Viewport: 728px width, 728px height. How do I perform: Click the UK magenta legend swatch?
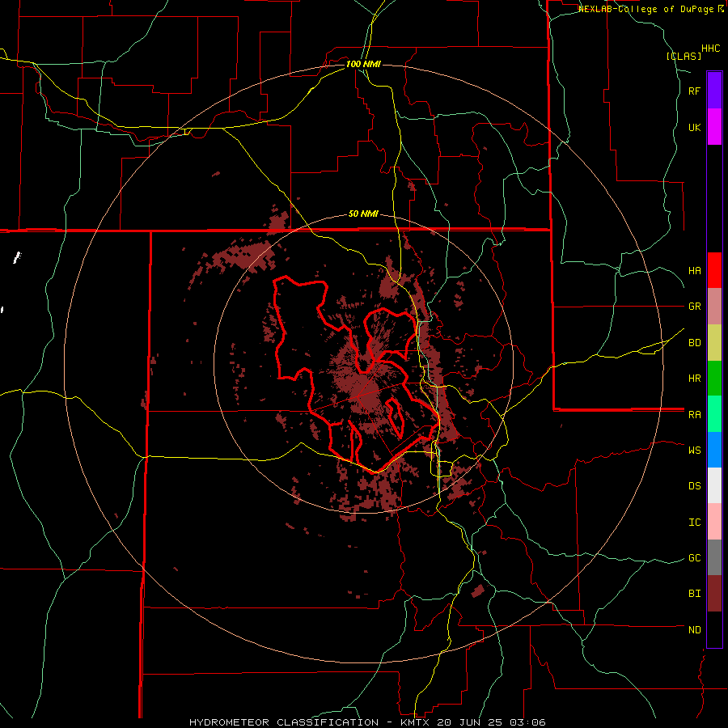(x=714, y=127)
